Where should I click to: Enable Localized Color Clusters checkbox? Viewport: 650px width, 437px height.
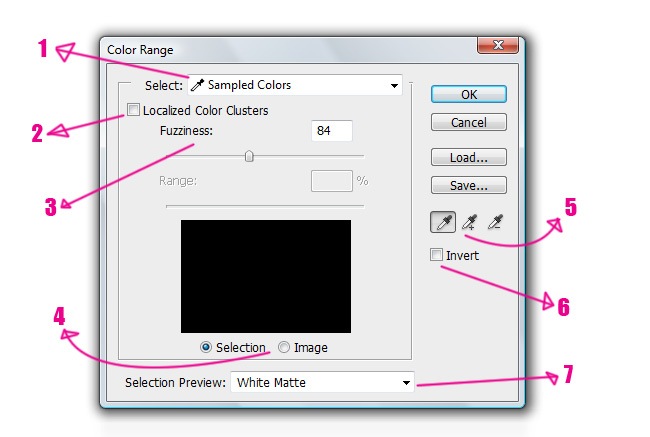coord(133,110)
